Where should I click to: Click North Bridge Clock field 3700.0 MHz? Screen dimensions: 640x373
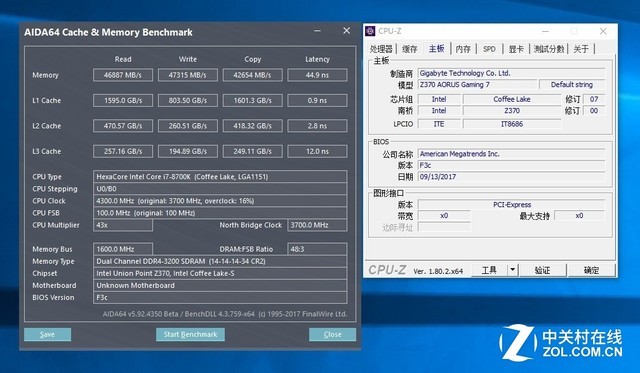pos(318,225)
